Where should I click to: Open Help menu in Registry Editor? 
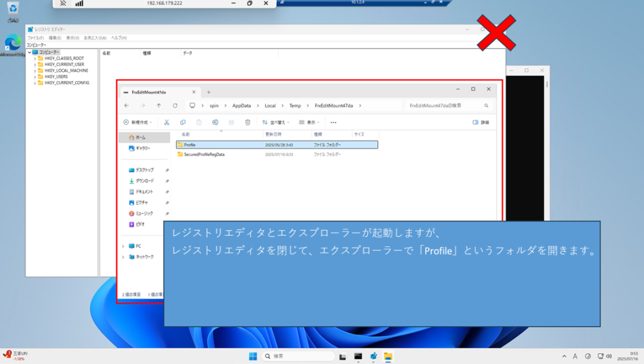point(119,38)
